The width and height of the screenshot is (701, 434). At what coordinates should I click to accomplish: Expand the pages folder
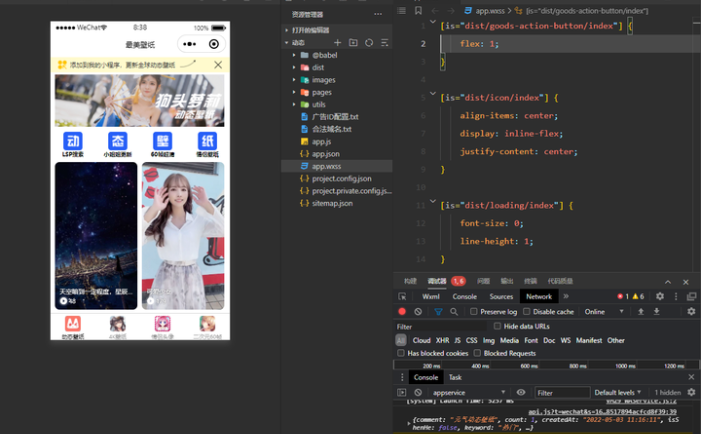[321, 92]
